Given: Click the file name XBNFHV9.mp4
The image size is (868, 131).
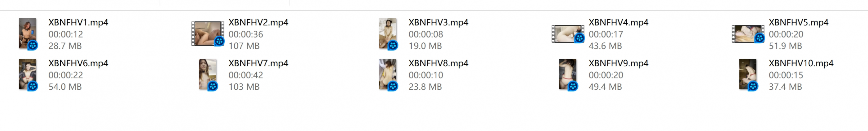Looking at the screenshot, I should [x=618, y=63].
